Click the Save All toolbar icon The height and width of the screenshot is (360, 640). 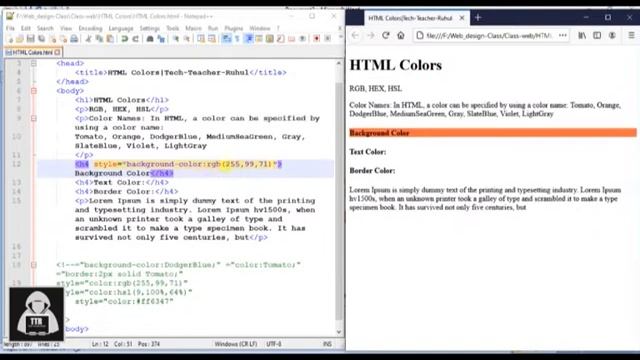(41, 39)
